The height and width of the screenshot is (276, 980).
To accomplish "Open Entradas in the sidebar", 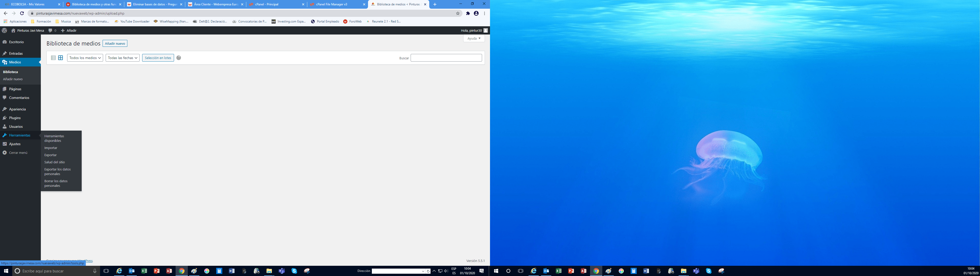I will coord(20,53).
